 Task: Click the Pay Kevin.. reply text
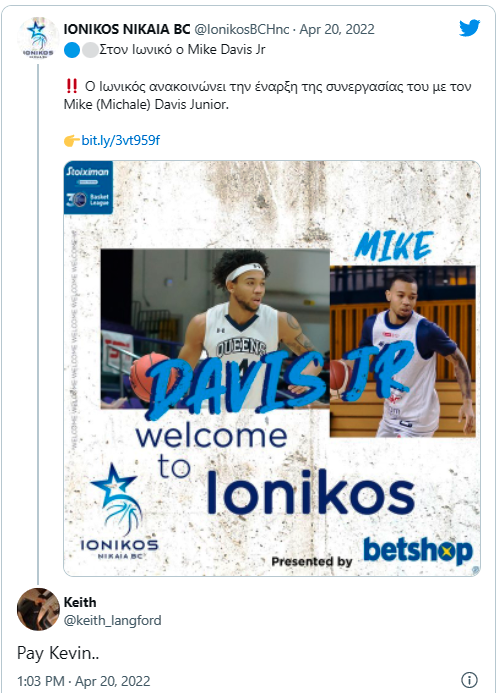point(58,653)
